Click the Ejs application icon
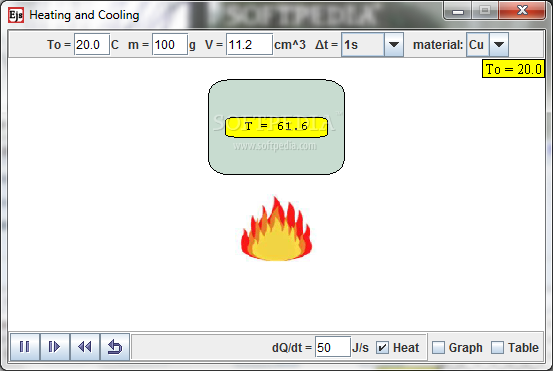Image resolution: width=553 pixels, height=371 pixels. click(16, 15)
